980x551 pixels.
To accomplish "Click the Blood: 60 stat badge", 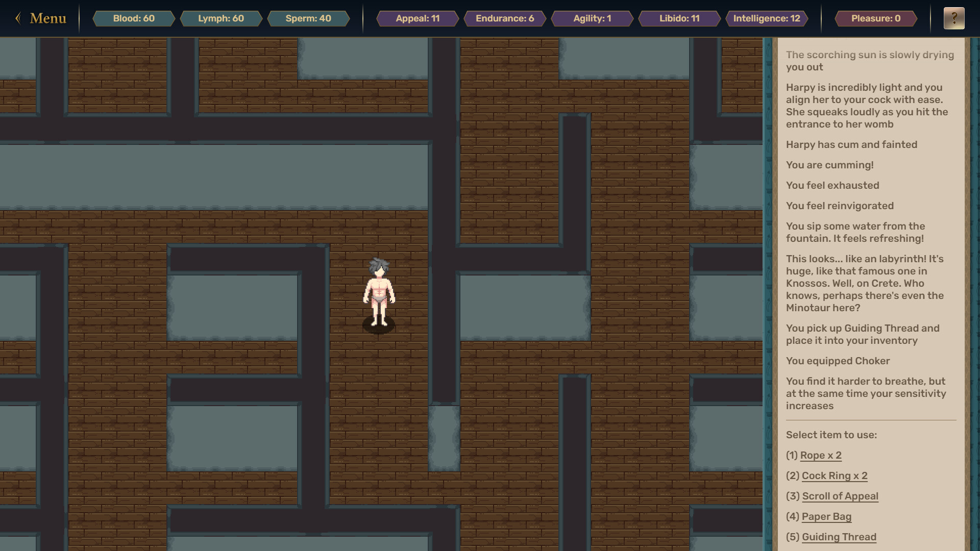I will click(x=134, y=18).
